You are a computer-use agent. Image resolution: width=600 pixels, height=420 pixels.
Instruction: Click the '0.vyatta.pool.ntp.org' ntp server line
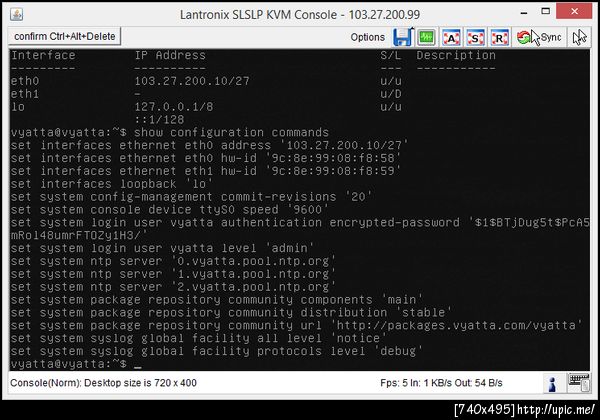173,261
